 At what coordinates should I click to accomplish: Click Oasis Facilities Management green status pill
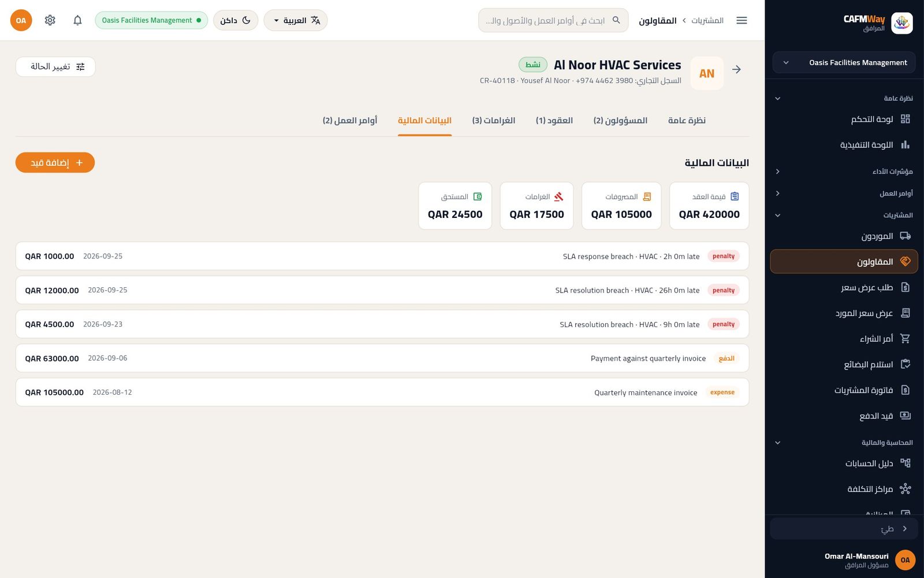point(151,20)
